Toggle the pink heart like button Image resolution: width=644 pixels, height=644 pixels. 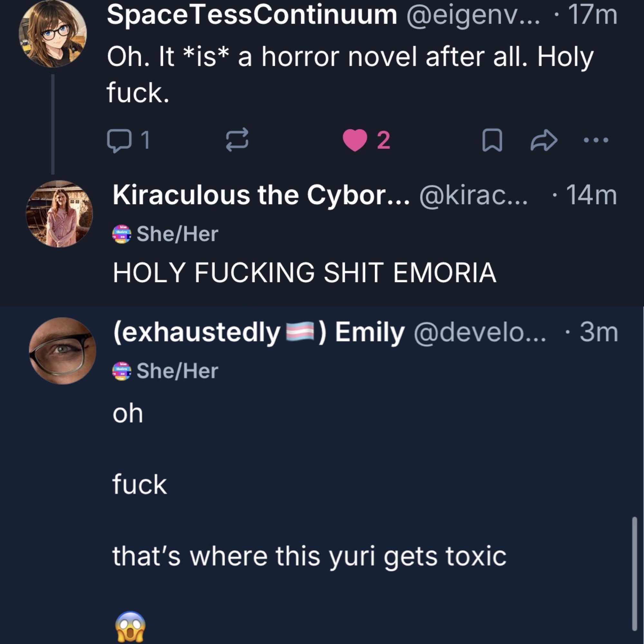355,140
